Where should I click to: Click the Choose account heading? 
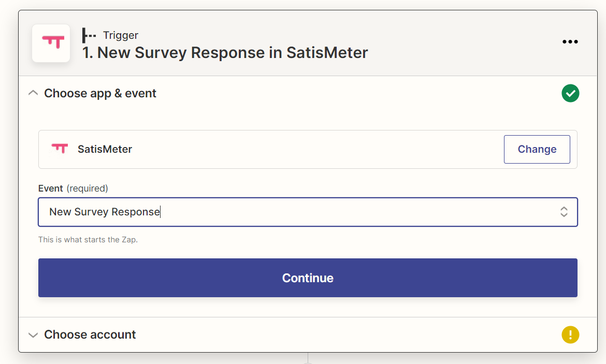coord(90,334)
